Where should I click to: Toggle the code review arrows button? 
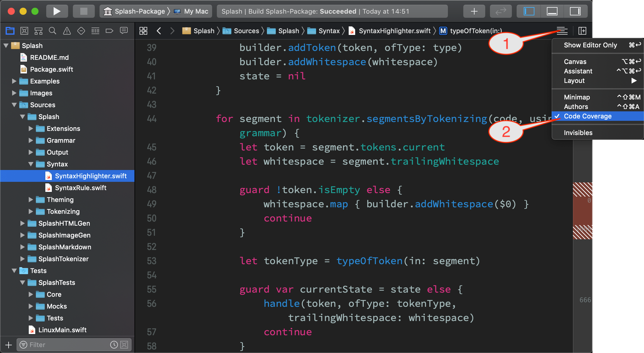pyautogui.click(x=501, y=11)
